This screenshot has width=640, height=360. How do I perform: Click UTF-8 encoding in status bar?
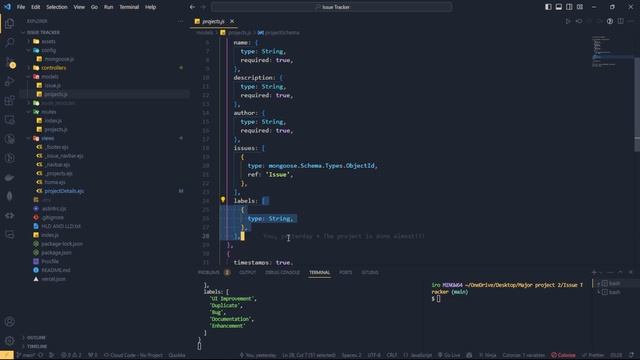pyautogui.click(x=374, y=355)
